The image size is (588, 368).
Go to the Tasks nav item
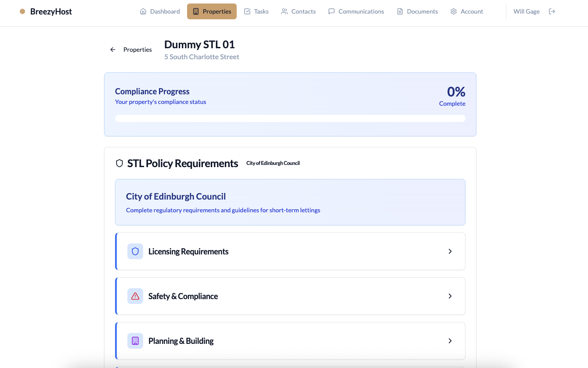point(256,11)
